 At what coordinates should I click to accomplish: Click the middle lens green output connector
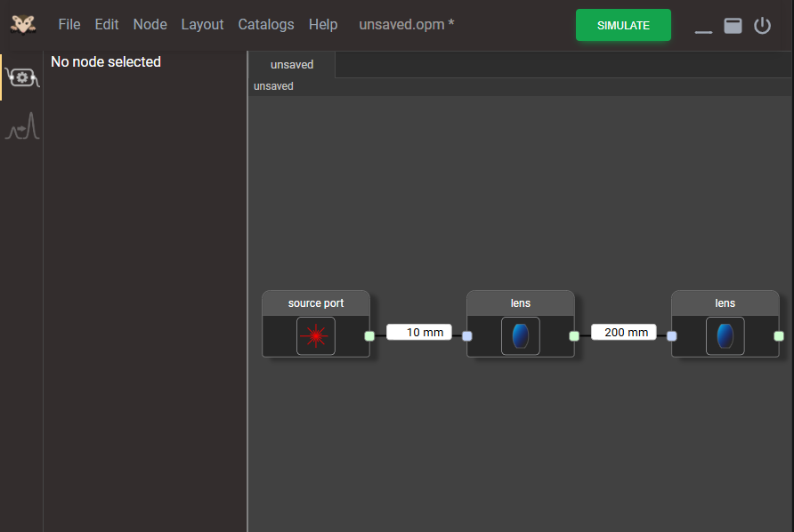[574, 336]
